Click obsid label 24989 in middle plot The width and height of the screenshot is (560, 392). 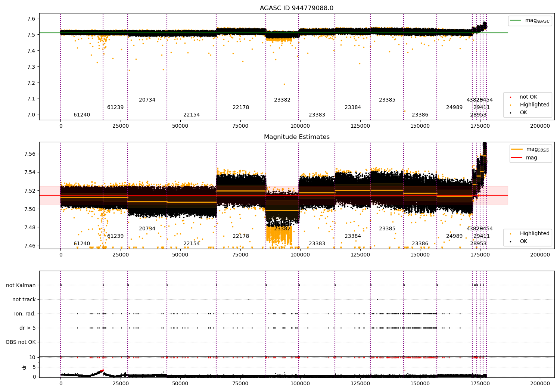(454, 236)
